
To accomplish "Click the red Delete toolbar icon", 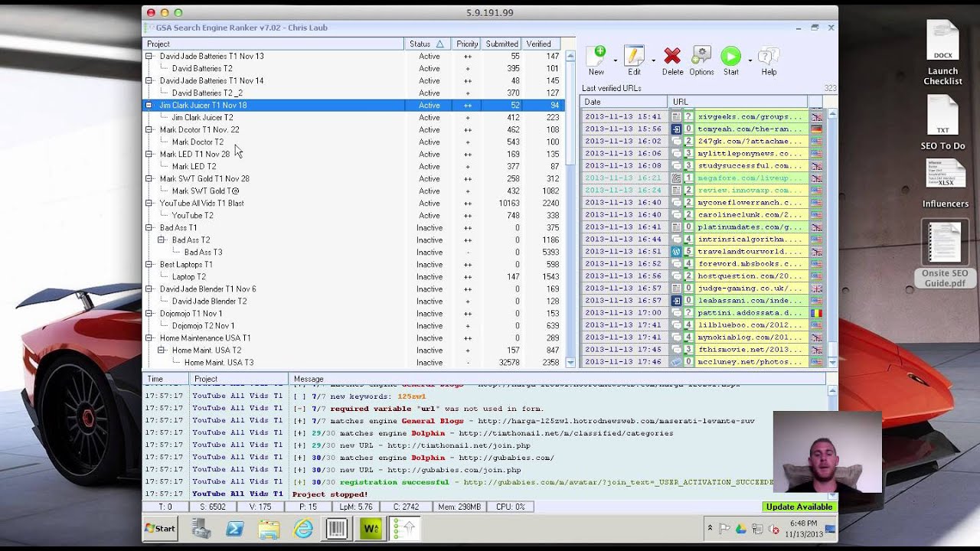I will tap(672, 57).
